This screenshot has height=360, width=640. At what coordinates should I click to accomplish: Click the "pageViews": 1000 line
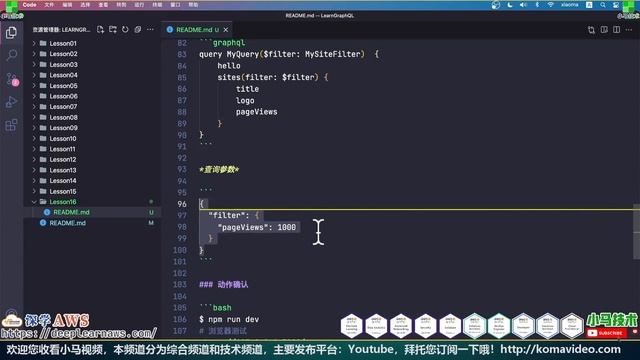tap(256, 227)
